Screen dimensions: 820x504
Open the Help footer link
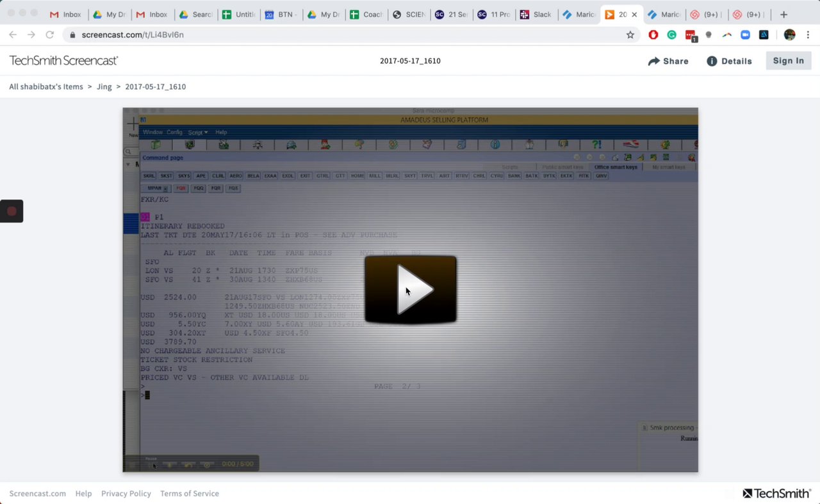pos(83,493)
